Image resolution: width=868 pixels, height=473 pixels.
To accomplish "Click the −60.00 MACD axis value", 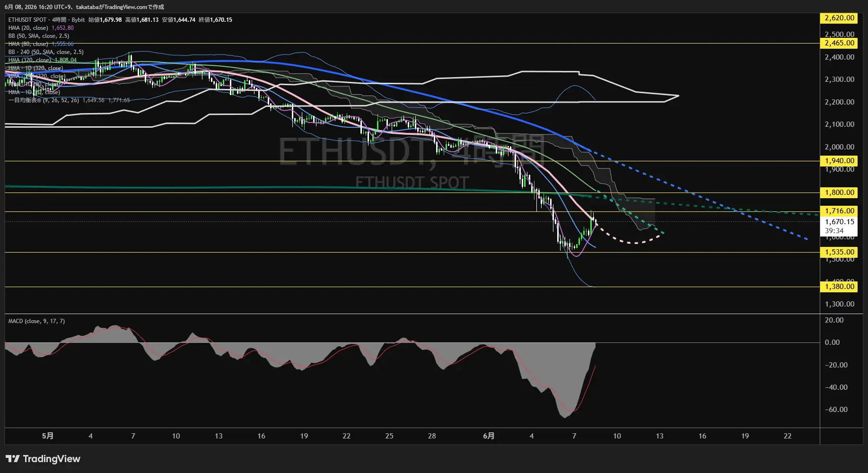I will tap(836, 410).
